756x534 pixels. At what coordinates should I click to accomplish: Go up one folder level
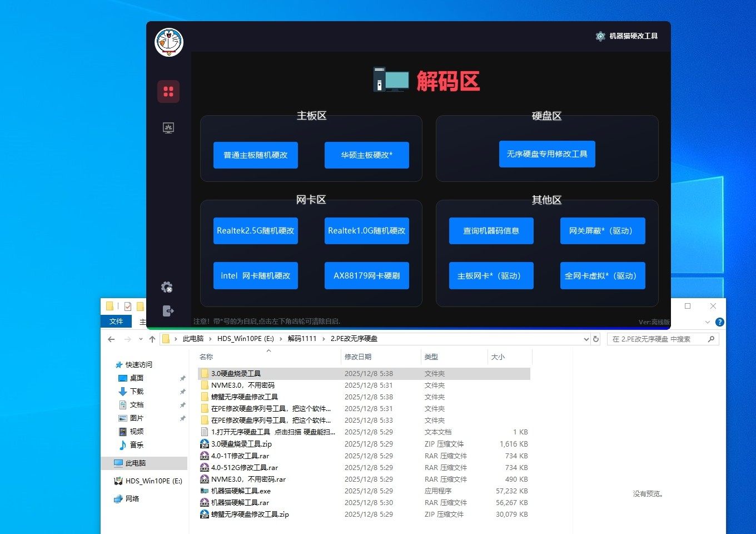click(152, 339)
